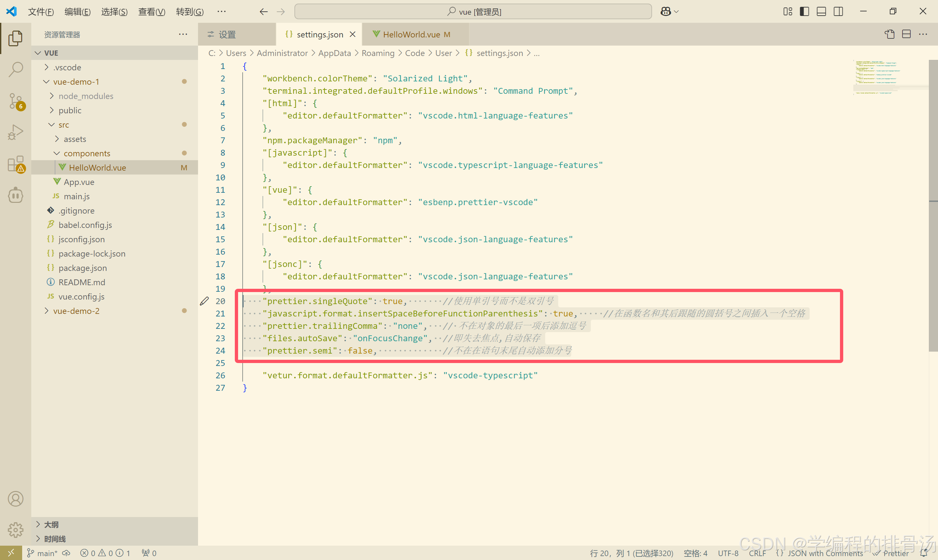This screenshot has width=938, height=560.
Task: Toggle the bottom panel visibility
Action: pyautogui.click(x=821, y=12)
